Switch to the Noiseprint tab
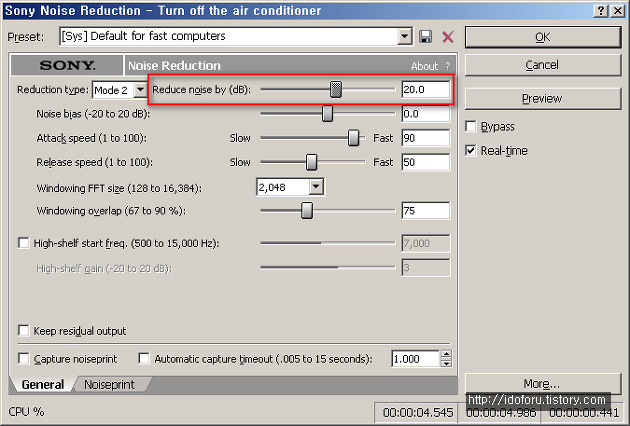Screen dimensions: 630x426 (109, 385)
